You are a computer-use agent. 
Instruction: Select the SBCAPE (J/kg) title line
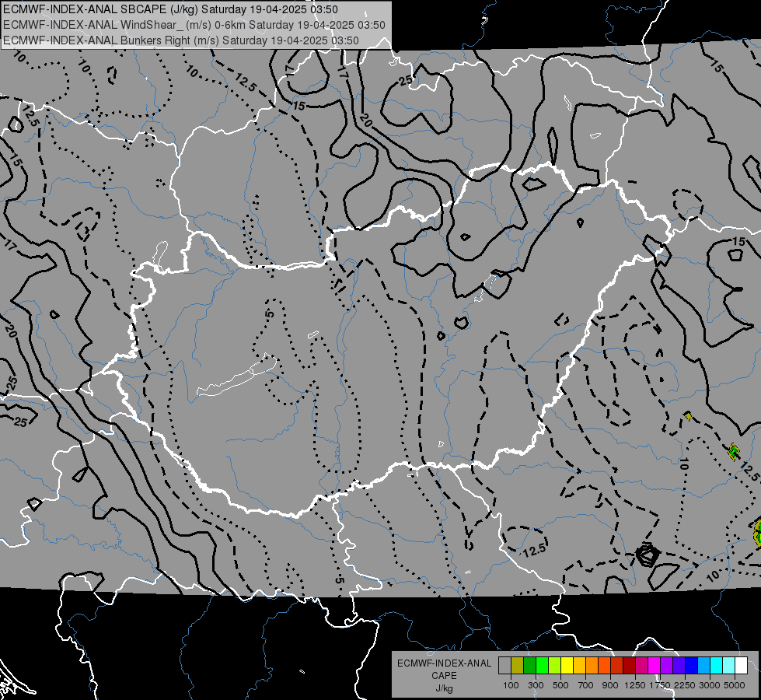point(170,9)
